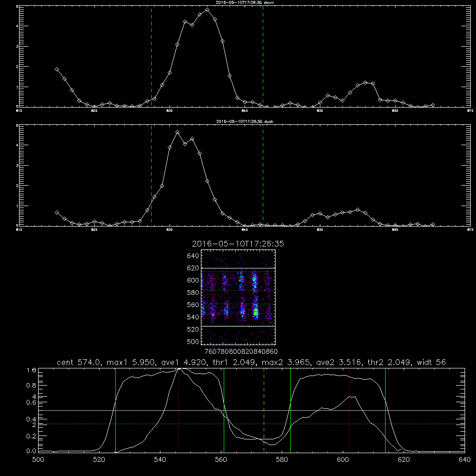This screenshot has height=476, width=476.
Task: Click the "ave2 3.516" value in stats line
Action: pyautogui.click(x=338, y=362)
